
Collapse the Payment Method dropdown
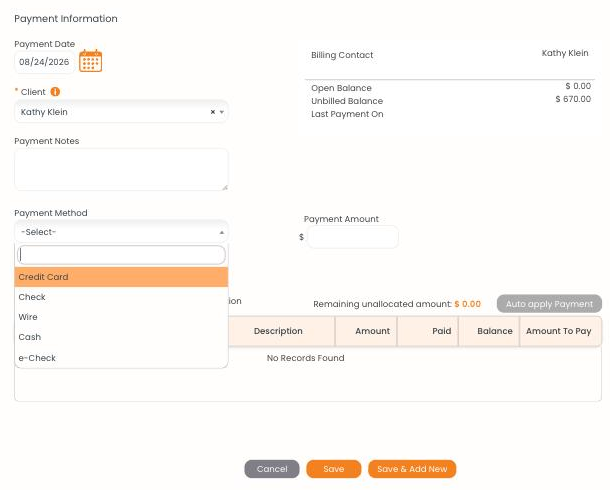pos(222,232)
